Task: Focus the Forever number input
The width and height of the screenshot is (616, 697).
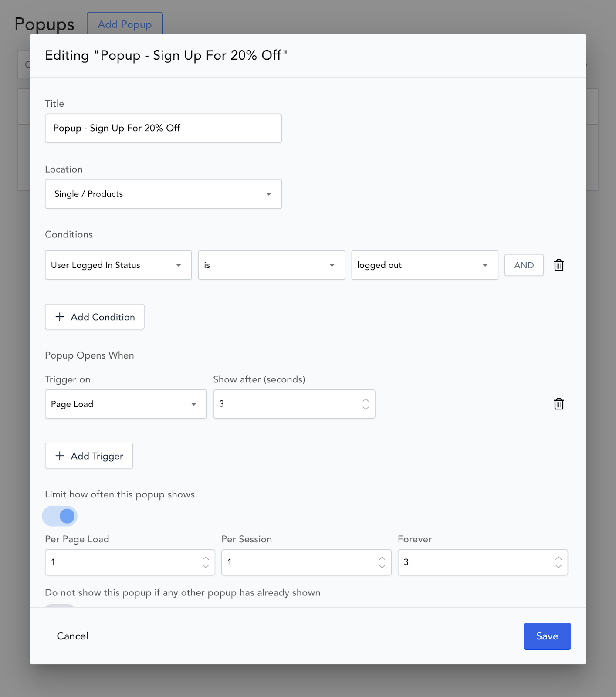Action: click(475, 562)
